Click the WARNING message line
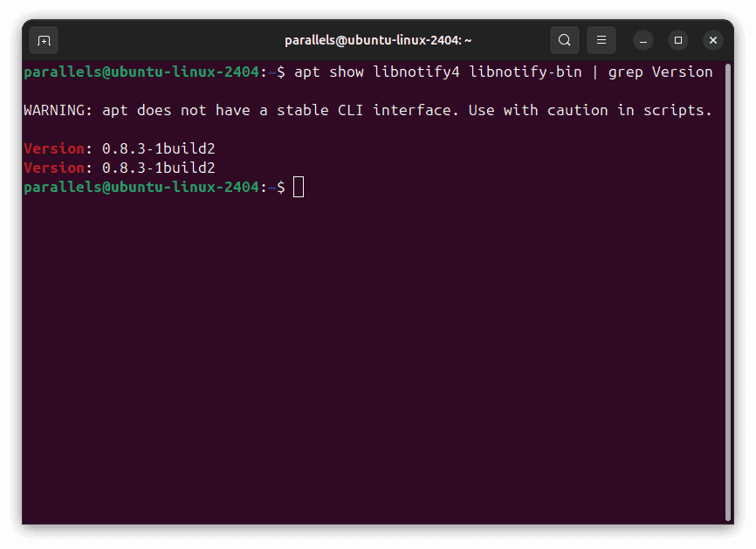This screenshot has height=549, width=756. [x=367, y=110]
